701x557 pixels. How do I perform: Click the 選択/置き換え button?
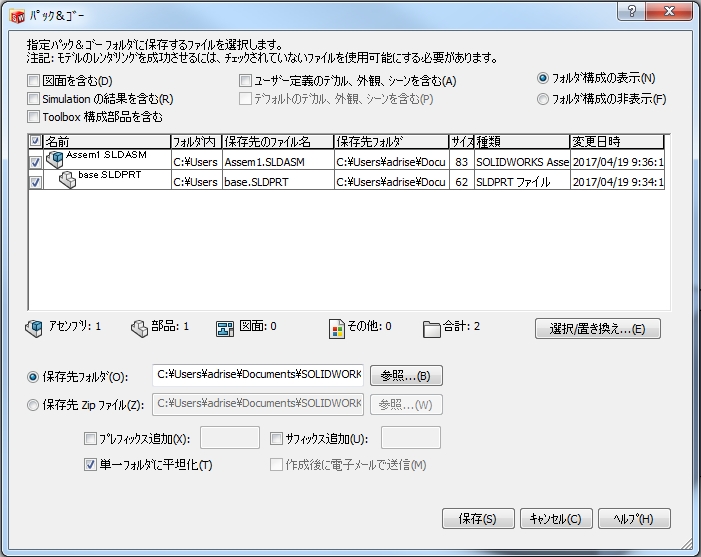tap(598, 329)
